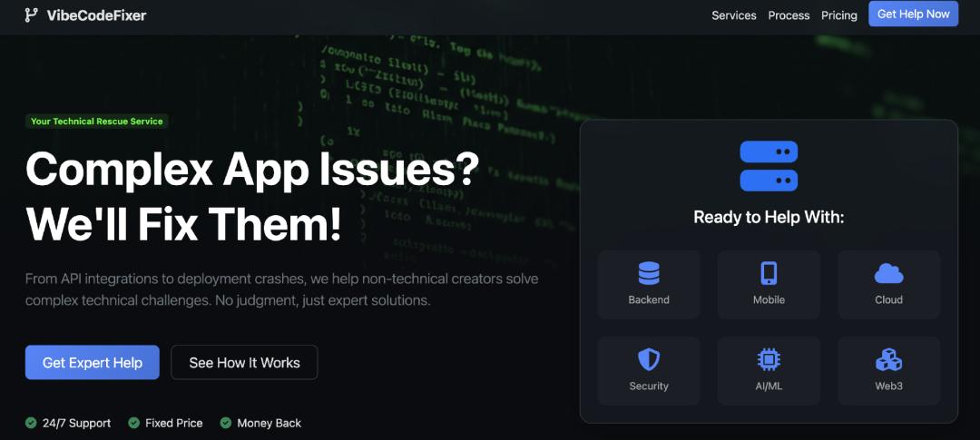Viewport: 980px width, 440px height.
Task: Click the 24/7 Support checkmark icon
Action: click(31, 423)
